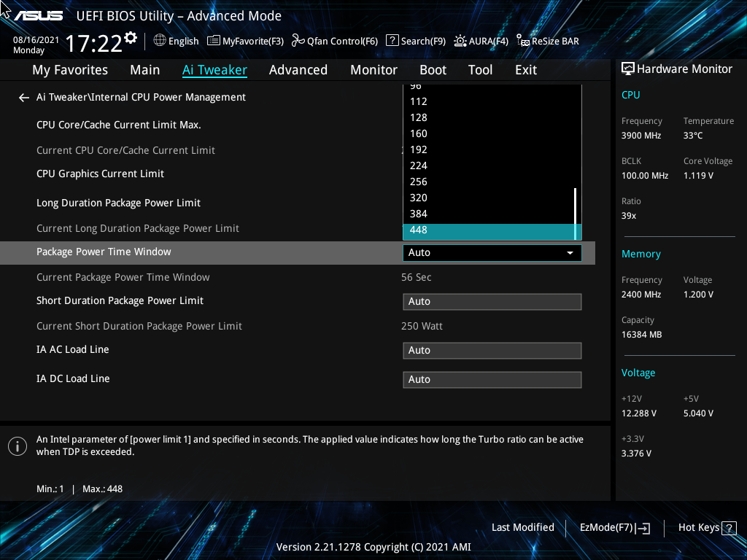Select 320 from the dropdown list
Screen dimensions: 747x560
tap(489, 198)
